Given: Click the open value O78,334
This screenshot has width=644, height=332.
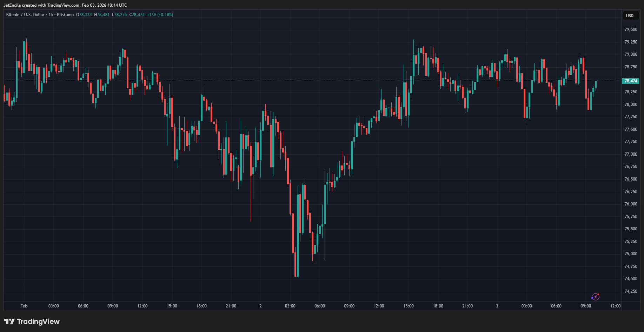Looking at the screenshot, I should pos(84,15).
